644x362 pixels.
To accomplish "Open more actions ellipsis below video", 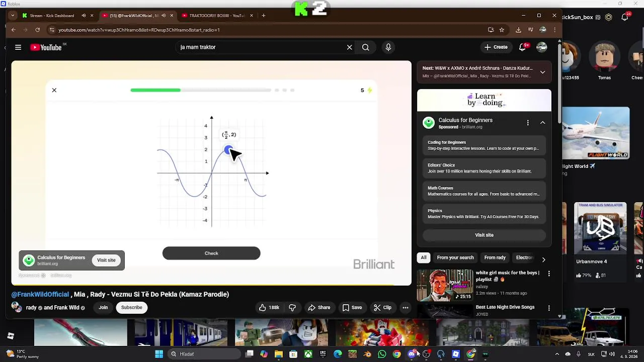I will (405, 308).
